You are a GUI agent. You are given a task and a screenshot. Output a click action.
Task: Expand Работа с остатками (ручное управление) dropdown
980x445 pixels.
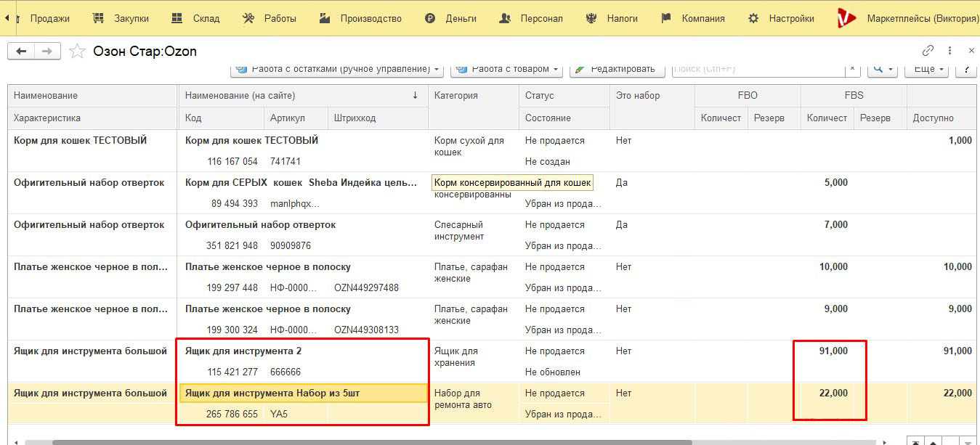coord(337,69)
